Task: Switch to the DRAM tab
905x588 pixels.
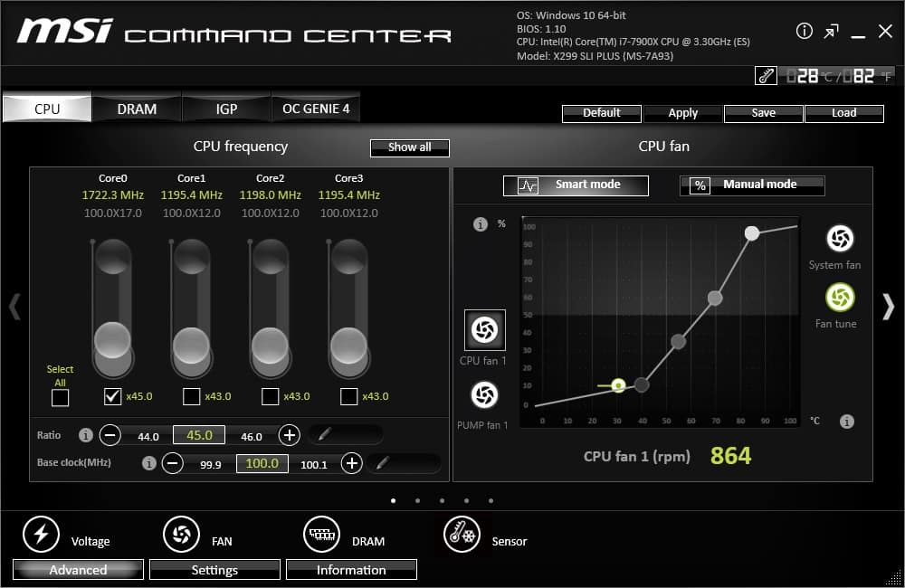Action: [x=137, y=109]
